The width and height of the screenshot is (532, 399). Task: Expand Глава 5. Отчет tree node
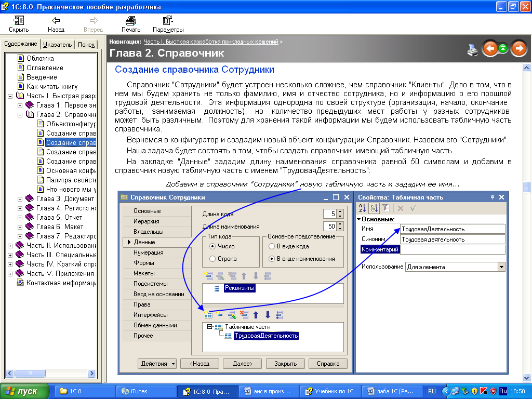[20, 218]
